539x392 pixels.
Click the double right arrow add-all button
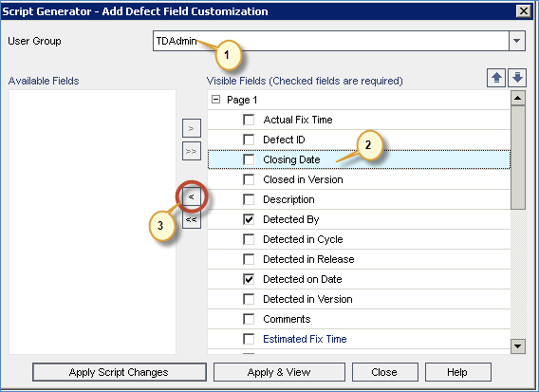[192, 151]
